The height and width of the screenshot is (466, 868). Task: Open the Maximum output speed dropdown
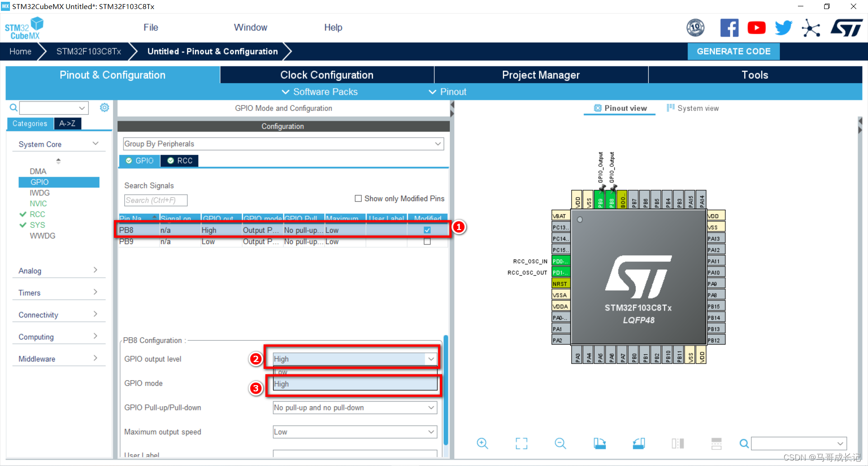coord(355,432)
